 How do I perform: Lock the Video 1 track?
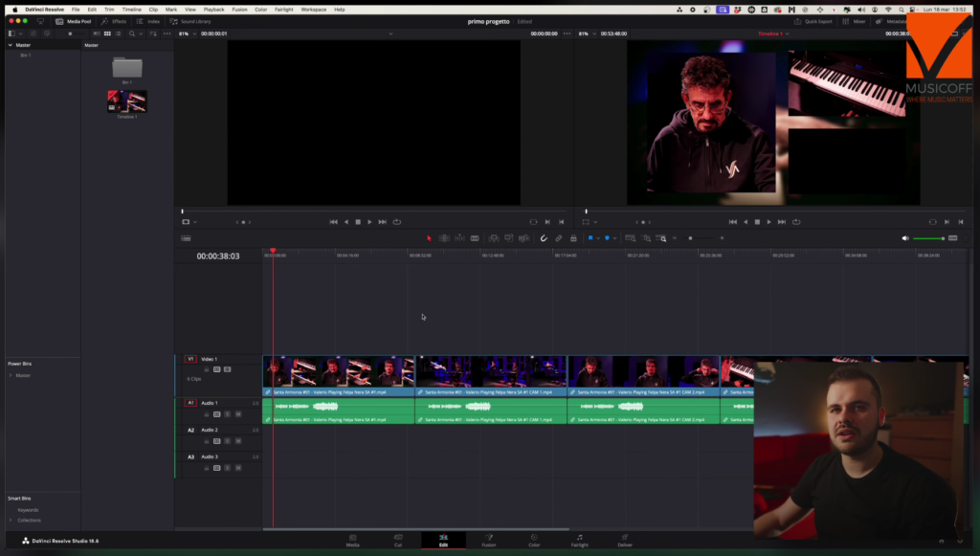tap(206, 369)
